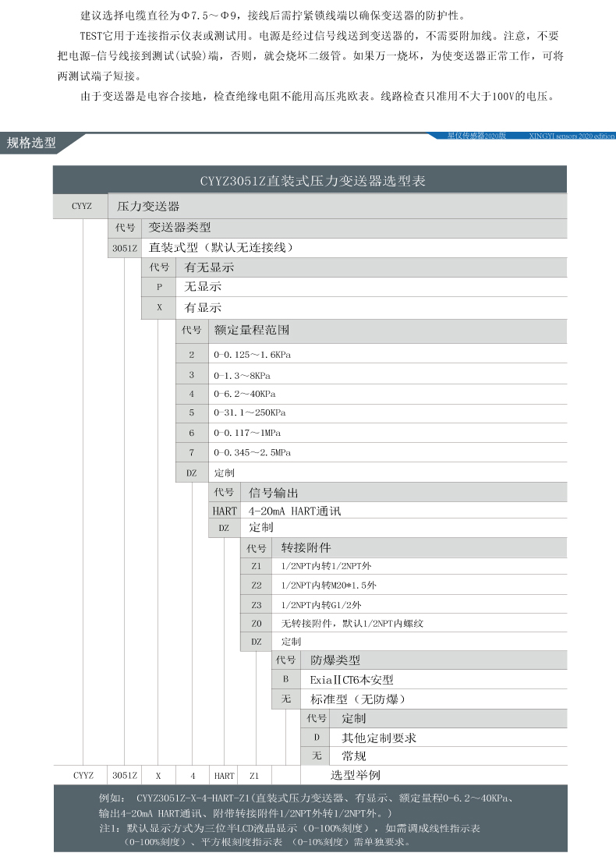Click the 变送器类型 header
This screenshot has height=860, width=616.
tap(179, 227)
